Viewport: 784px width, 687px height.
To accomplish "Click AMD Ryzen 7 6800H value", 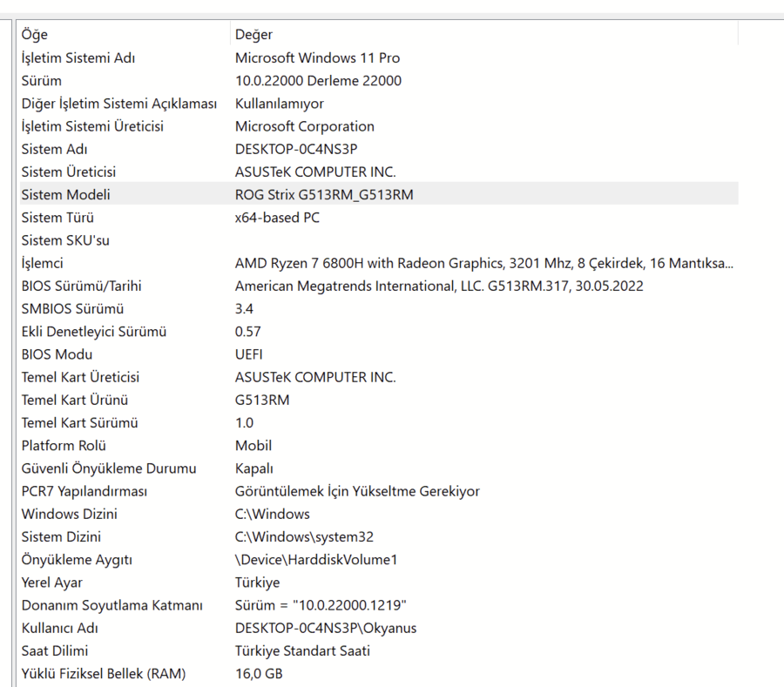I will pyautogui.click(x=484, y=263).
